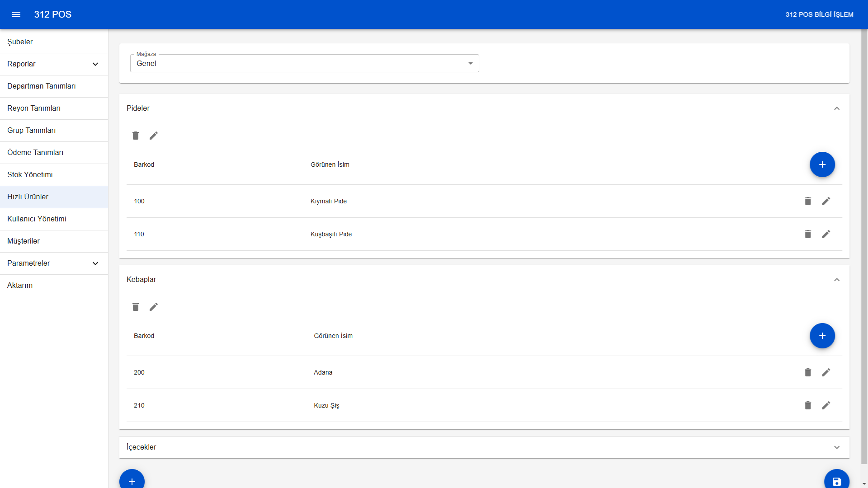Screen dimensions: 868x488
Task: Add a product to Kebaplar
Action: (x=822, y=336)
